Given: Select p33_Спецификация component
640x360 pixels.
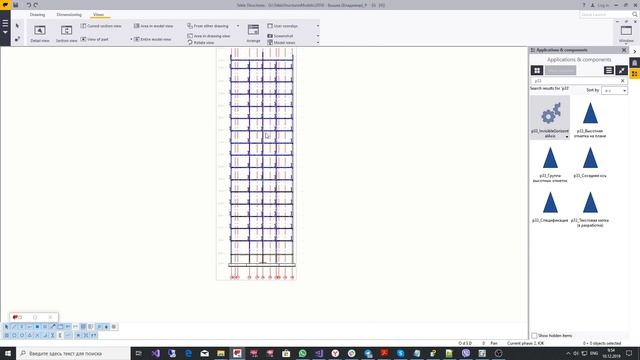Looking at the screenshot, I should tap(550, 207).
